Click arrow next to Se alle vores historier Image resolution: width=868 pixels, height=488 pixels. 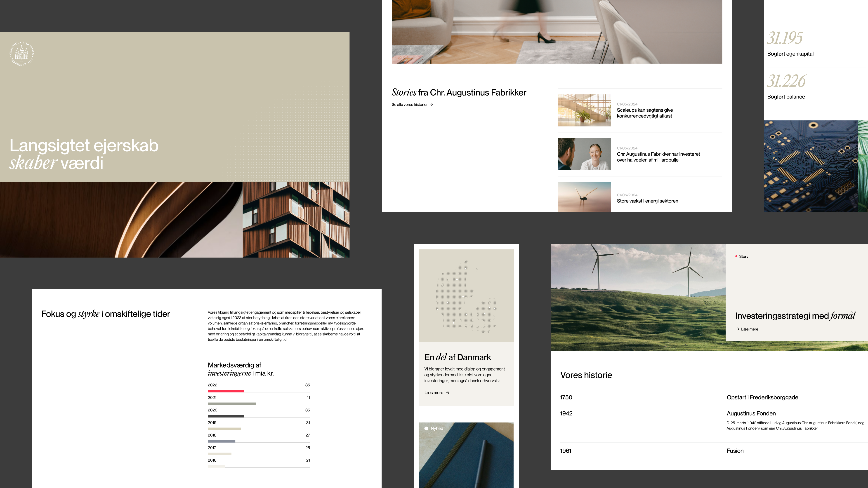tap(431, 104)
